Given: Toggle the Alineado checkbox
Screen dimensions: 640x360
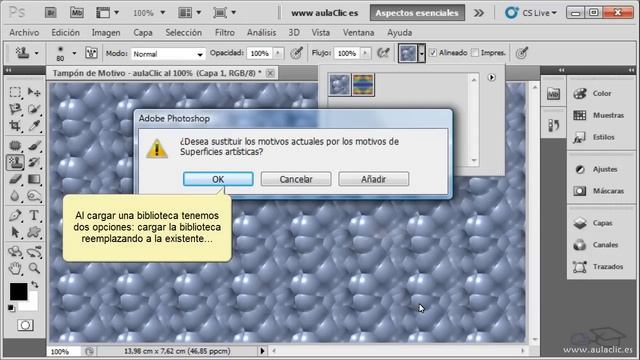Looking at the screenshot, I should click(x=433, y=53).
